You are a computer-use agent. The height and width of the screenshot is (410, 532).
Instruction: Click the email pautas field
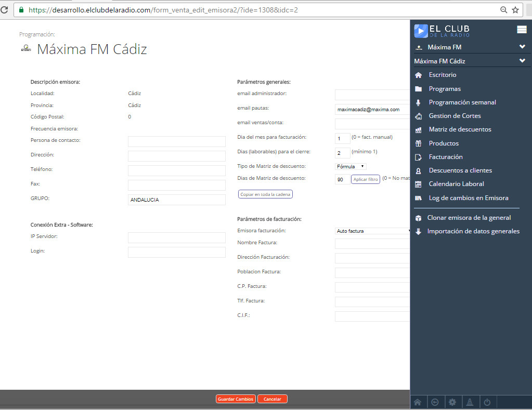point(372,110)
